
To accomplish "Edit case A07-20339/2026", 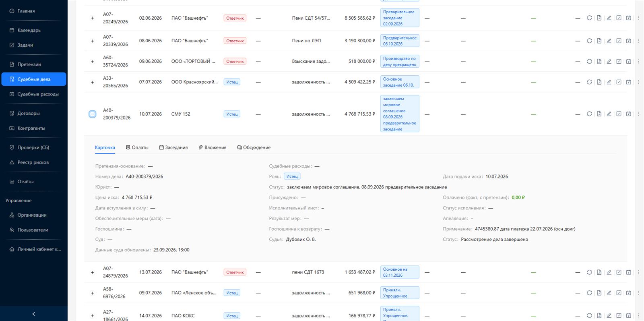I will pyautogui.click(x=609, y=41).
